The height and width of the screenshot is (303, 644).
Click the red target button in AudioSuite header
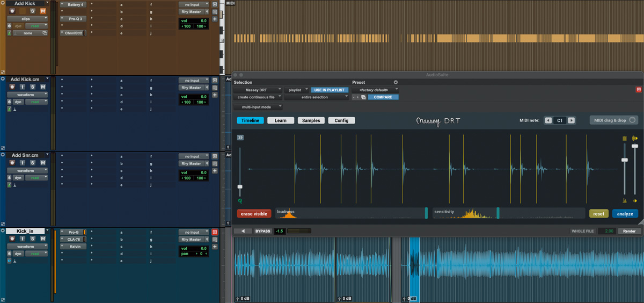click(x=639, y=90)
